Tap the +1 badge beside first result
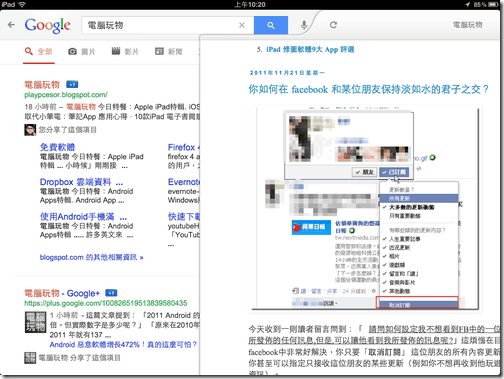Screen dimensions: 504x379 [x=72, y=84]
